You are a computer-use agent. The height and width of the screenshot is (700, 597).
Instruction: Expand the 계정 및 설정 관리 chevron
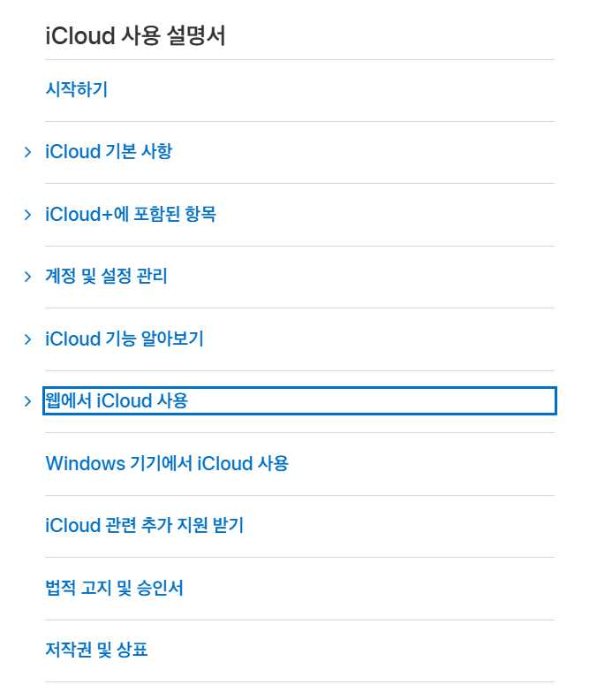27,277
